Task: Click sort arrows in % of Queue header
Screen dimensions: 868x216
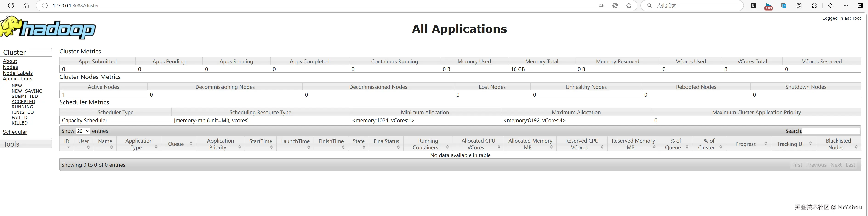Action: (x=687, y=147)
